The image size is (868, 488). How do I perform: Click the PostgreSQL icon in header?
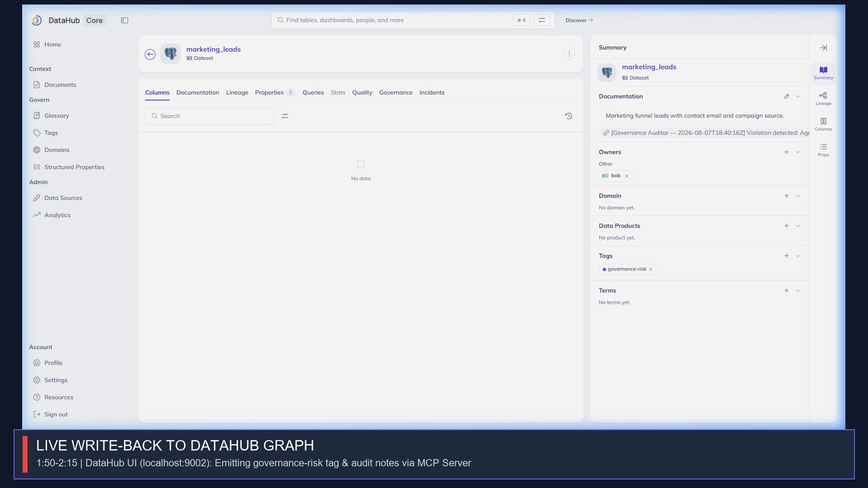click(x=170, y=54)
